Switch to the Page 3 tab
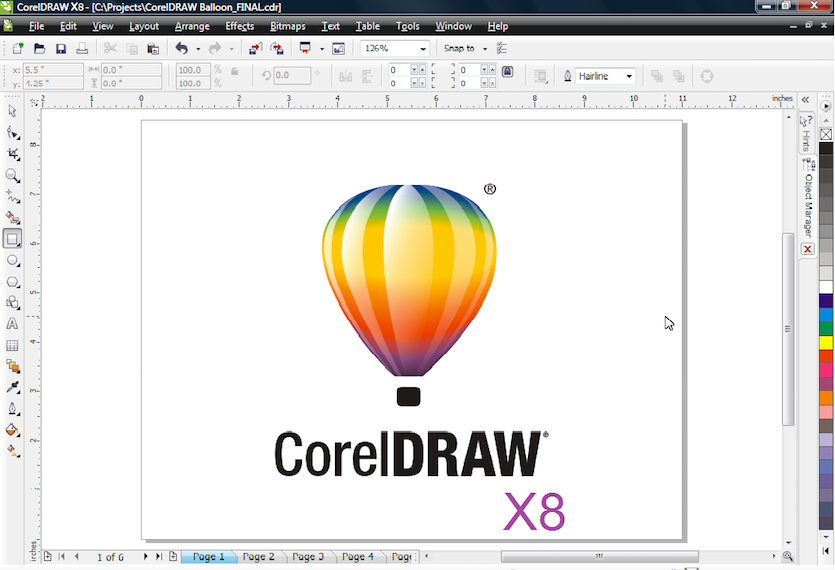The height and width of the screenshot is (570, 835). (x=308, y=557)
